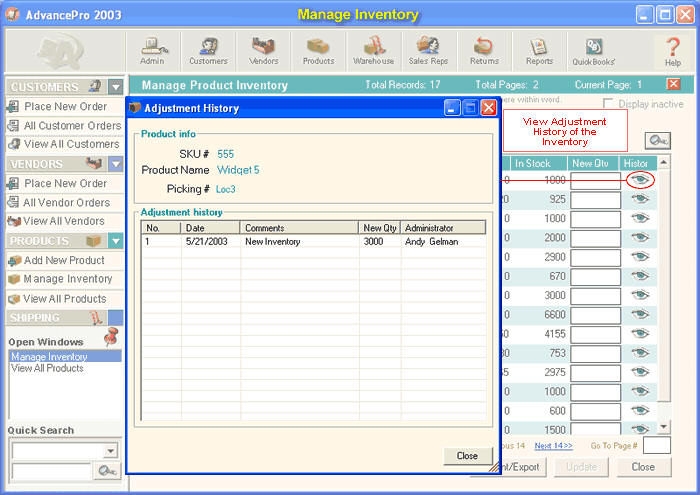Close the Manage Product Inventory panel red X
Image resolution: width=700 pixels, height=495 pixels.
tap(673, 84)
